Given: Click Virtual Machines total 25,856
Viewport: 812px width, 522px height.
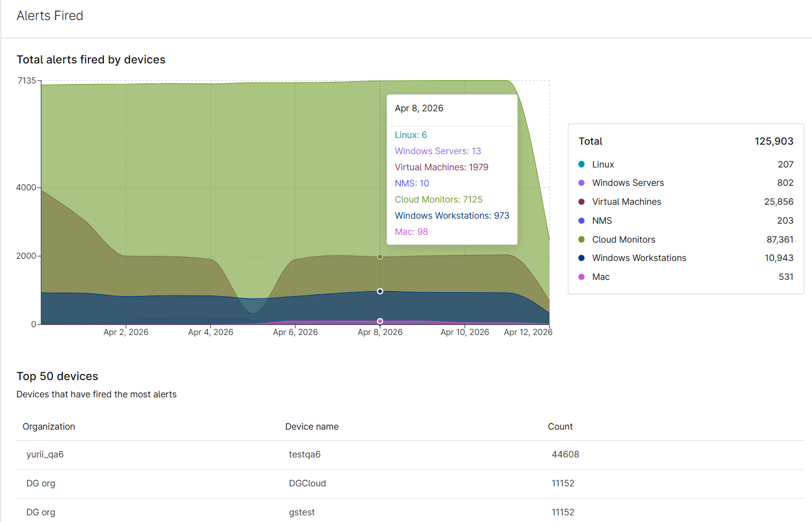Looking at the screenshot, I should tap(779, 201).
